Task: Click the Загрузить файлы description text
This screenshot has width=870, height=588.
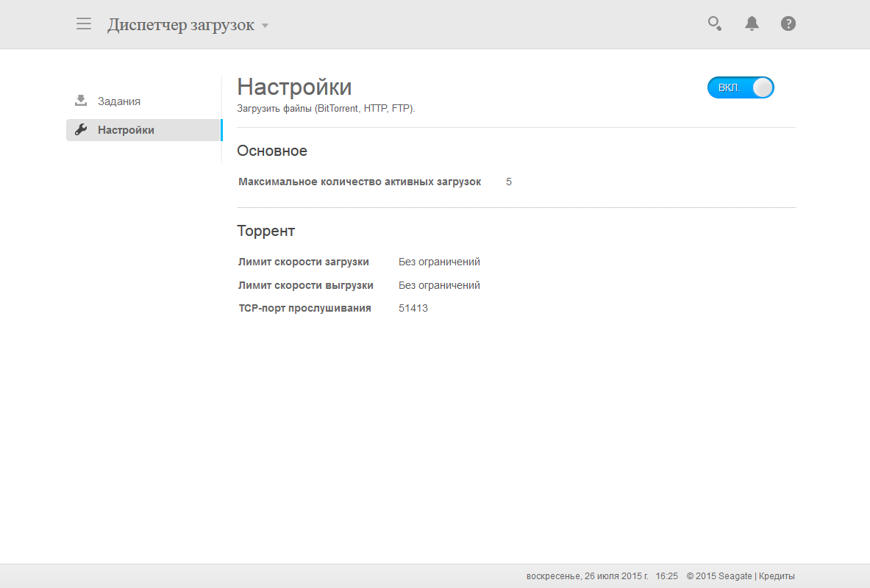Action: tap(326, 109)
